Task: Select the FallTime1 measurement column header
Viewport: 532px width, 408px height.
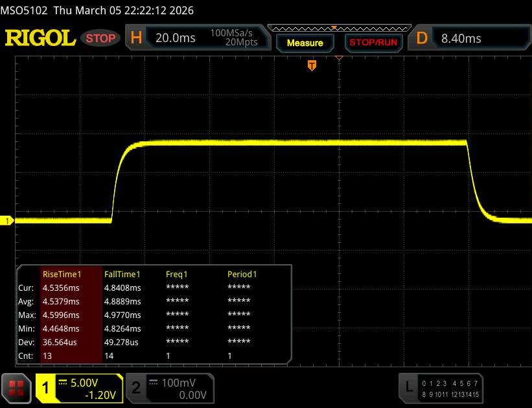Action: click(122, 274)
